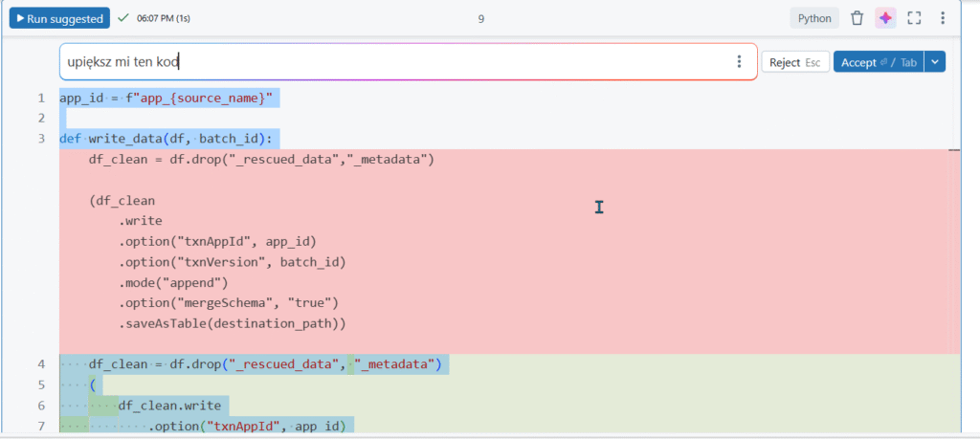Click inside the assistant prompt text field
Viewport: 980px width, 439px height.
point(383,62)
